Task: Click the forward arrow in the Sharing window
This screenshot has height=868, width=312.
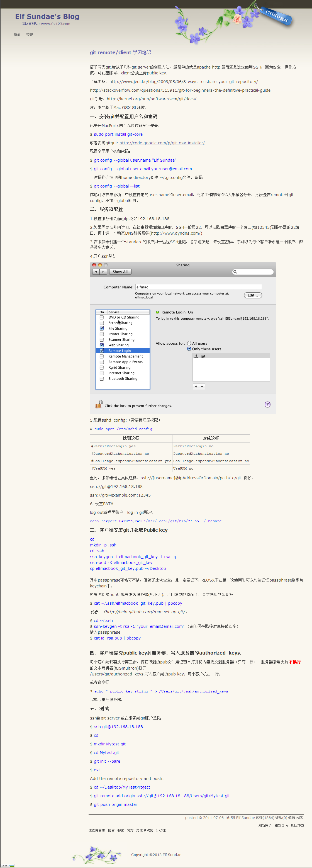Action: [103, 272]
